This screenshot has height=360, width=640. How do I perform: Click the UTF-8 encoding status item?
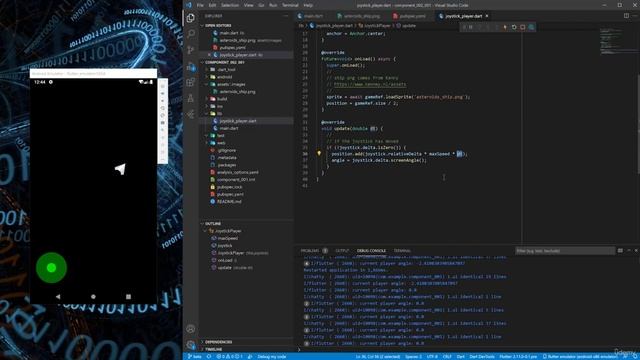(x=432, y=356)
